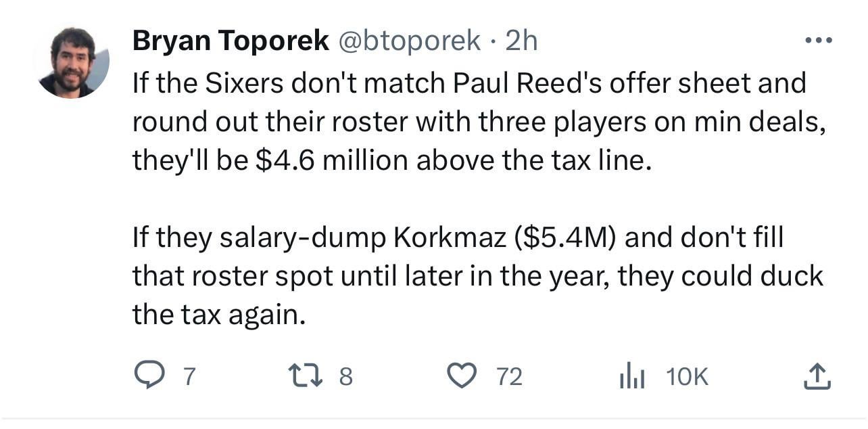
Task: Open the Bryan Toporek display name link
Action: coord(231,41)
